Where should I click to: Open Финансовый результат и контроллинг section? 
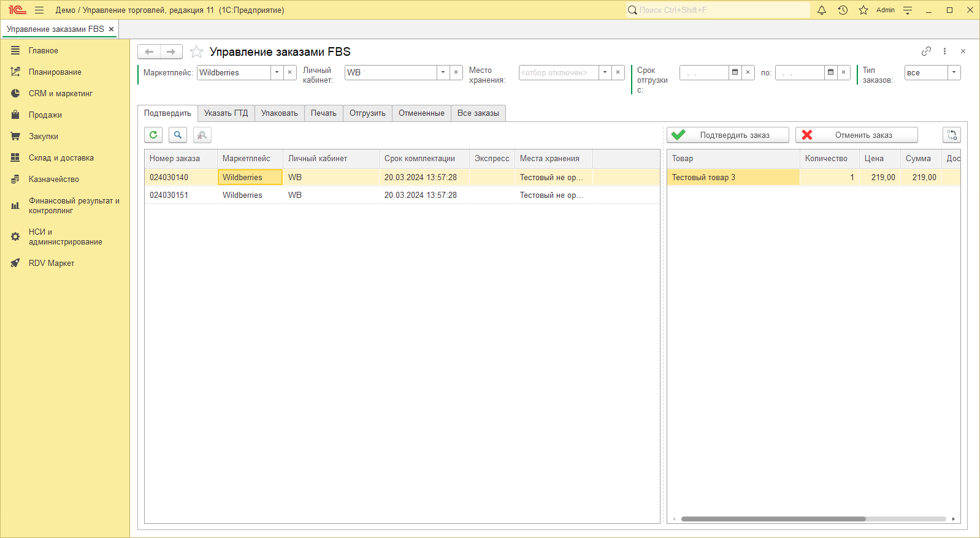click(65, 205)
